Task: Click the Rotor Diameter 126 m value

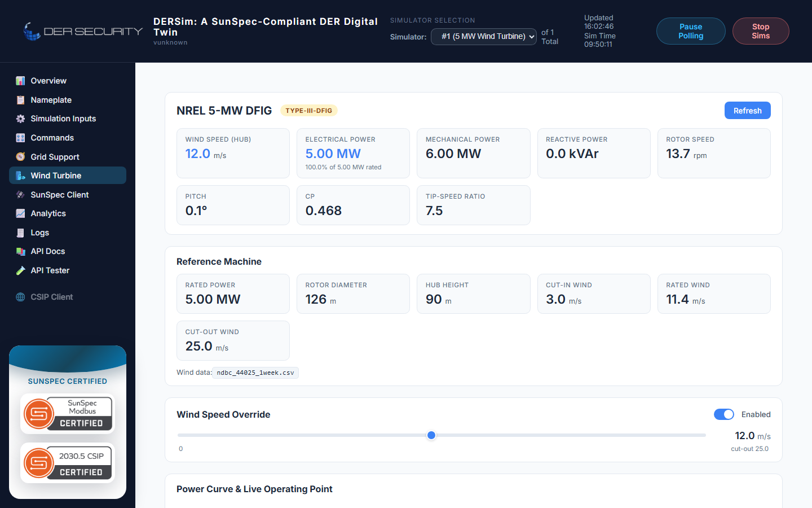Action: coord(321,299)
